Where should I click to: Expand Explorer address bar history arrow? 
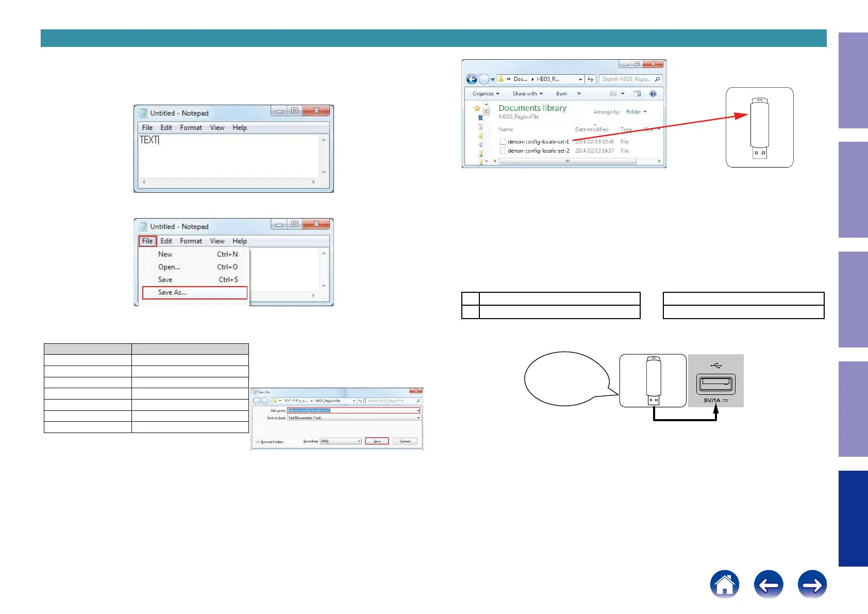tap(580, 79)
